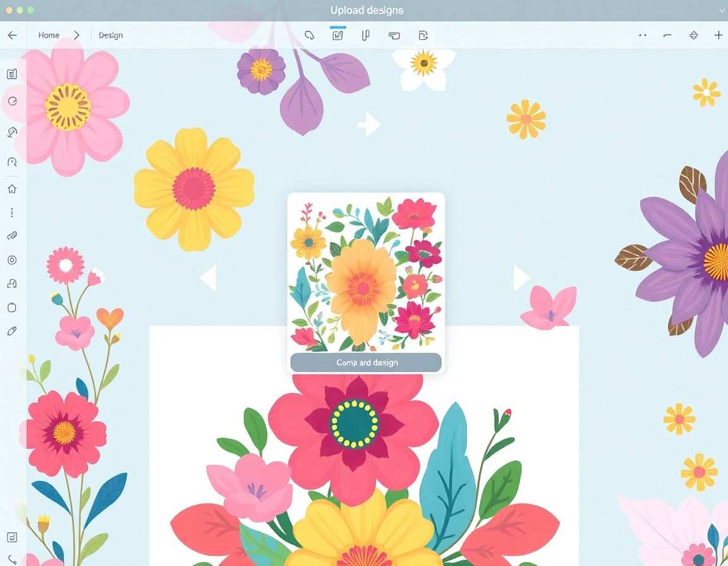Activate the highlighted edit tool
This screenshot has width=728, height=566.
click(x=337, y=35)
